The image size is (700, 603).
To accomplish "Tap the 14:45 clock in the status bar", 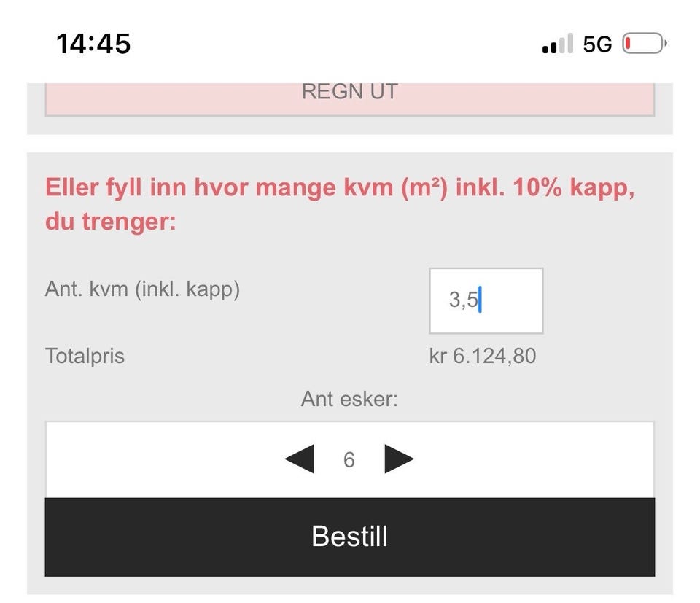I will pos(93,44).
